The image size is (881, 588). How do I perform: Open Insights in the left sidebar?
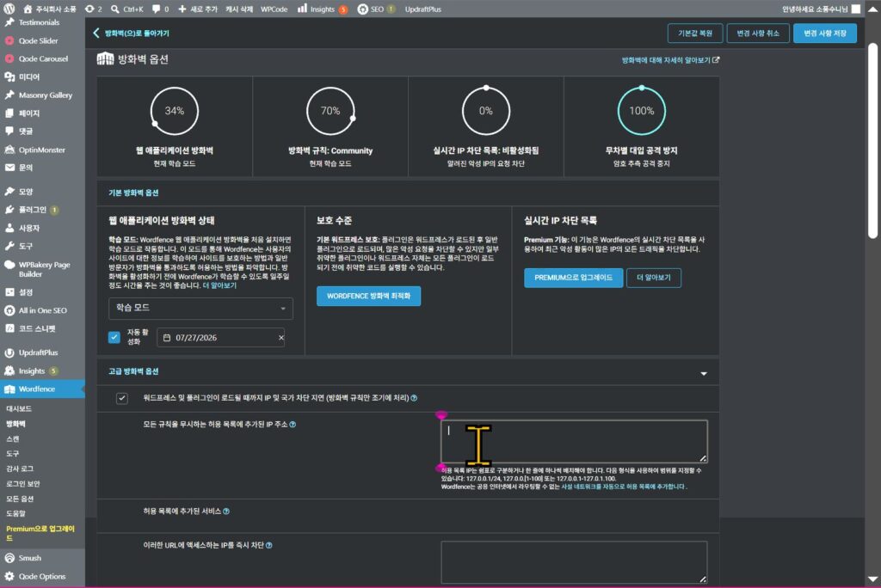pos(31,371)
